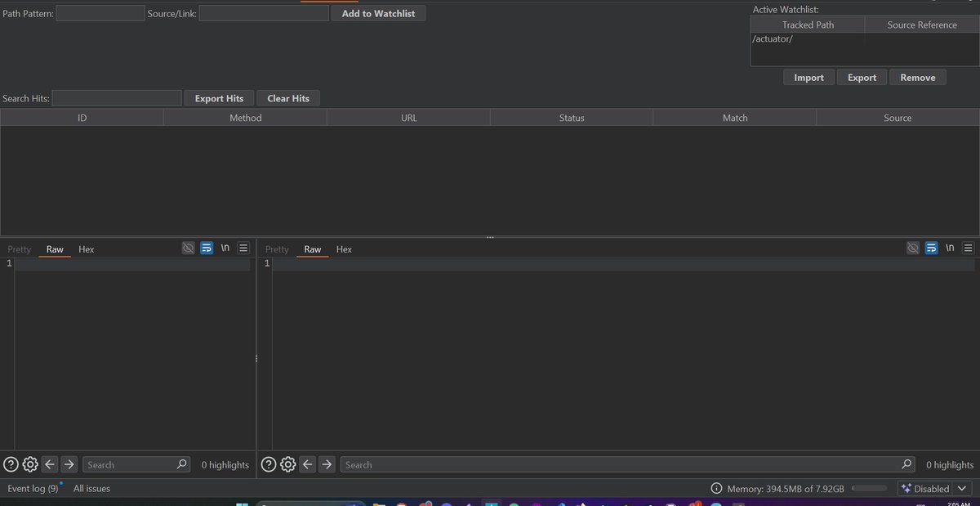Export the active watchlist
The image size is (980, 506).
[862, 76]
